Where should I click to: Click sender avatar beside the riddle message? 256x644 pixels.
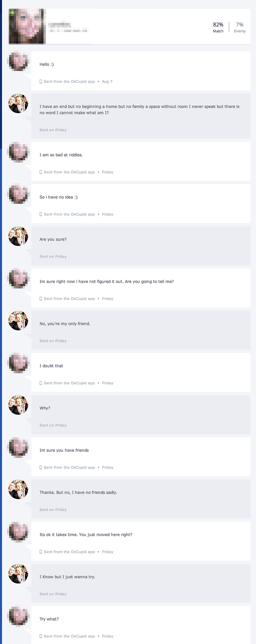pos(18,103)
